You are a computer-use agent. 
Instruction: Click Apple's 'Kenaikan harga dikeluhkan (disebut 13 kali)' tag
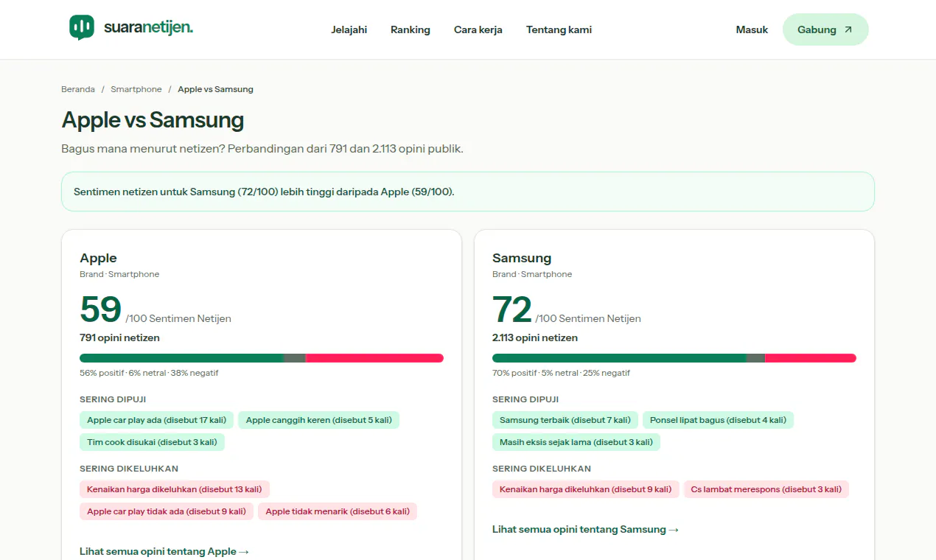[175, 489]
